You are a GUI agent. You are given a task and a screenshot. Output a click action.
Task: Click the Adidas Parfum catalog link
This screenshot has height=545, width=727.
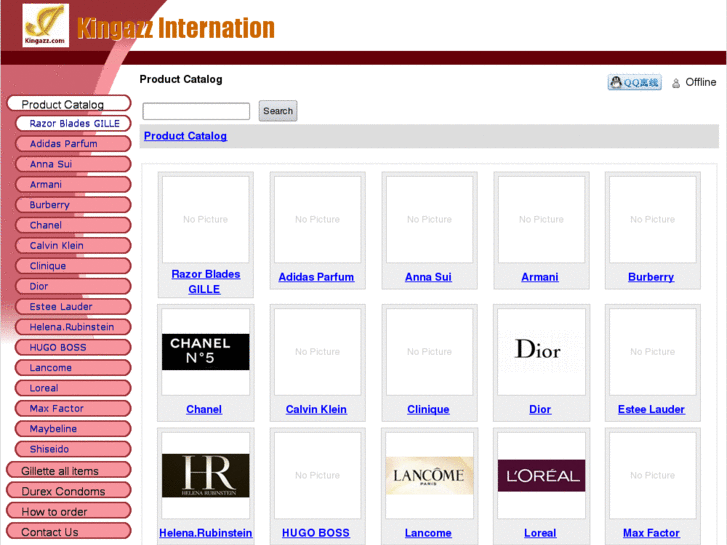coord(316,277)
